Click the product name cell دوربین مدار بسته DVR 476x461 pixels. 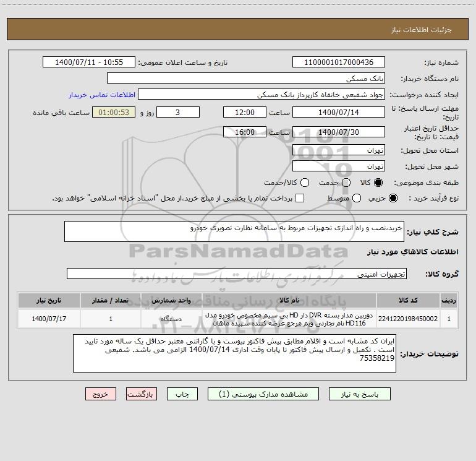(289, 319)
